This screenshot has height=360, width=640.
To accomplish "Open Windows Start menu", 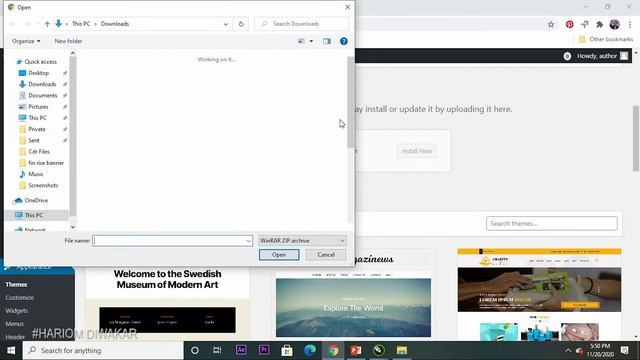I will click(x=11, y=351).
